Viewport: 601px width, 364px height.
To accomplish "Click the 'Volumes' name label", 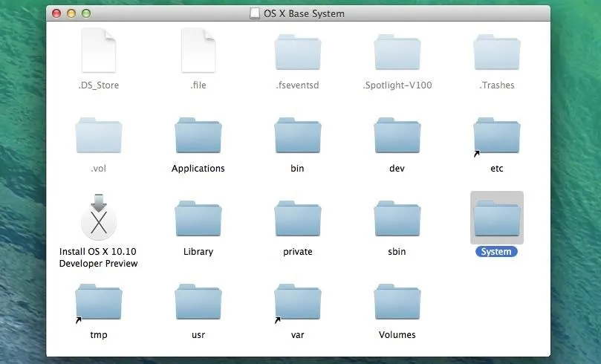I will [397, 335].
